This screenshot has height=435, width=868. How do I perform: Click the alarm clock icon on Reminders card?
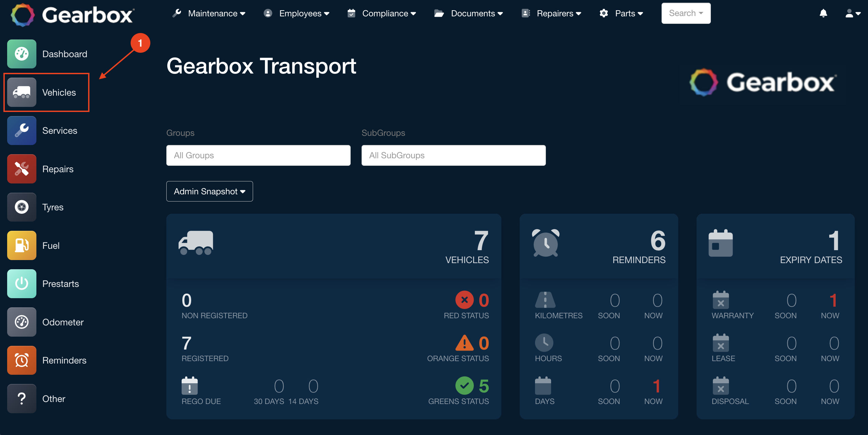click(546, 243)
